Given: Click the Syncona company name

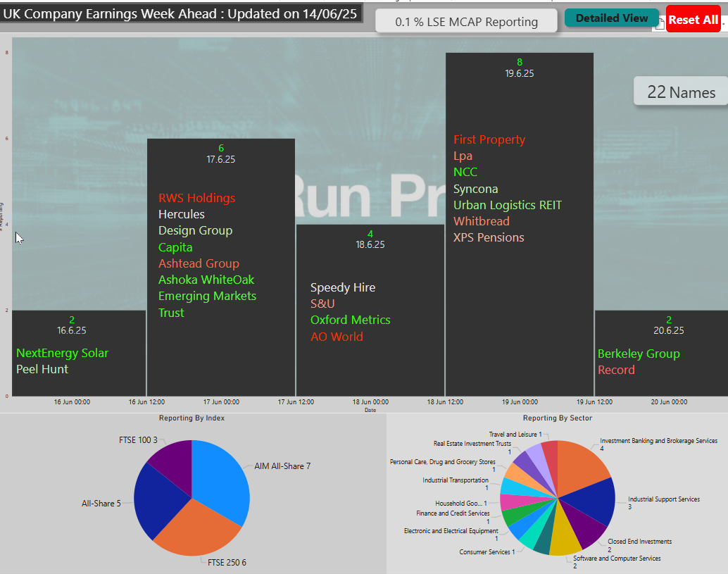Looking at the screenshot, I should coord(476,189).
